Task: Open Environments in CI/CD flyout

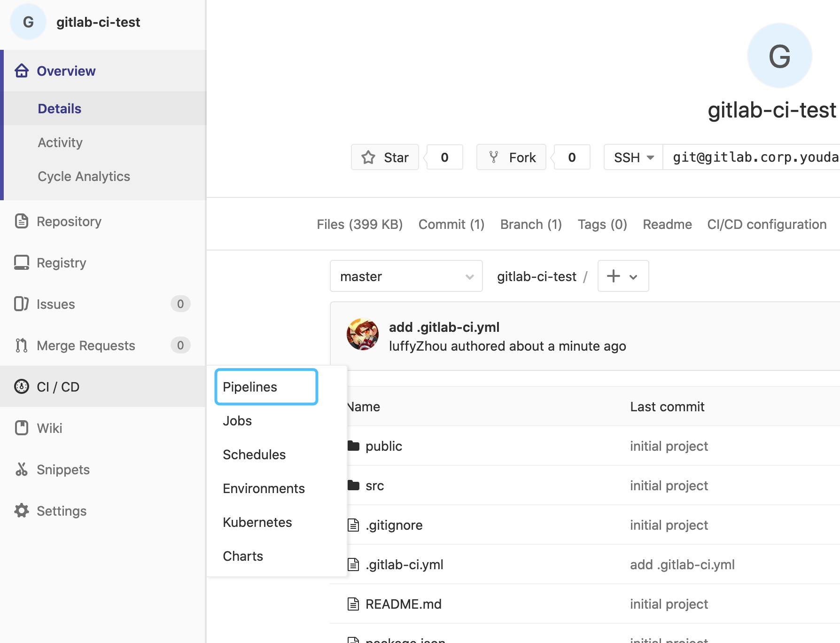Action: tap(264, 488)
